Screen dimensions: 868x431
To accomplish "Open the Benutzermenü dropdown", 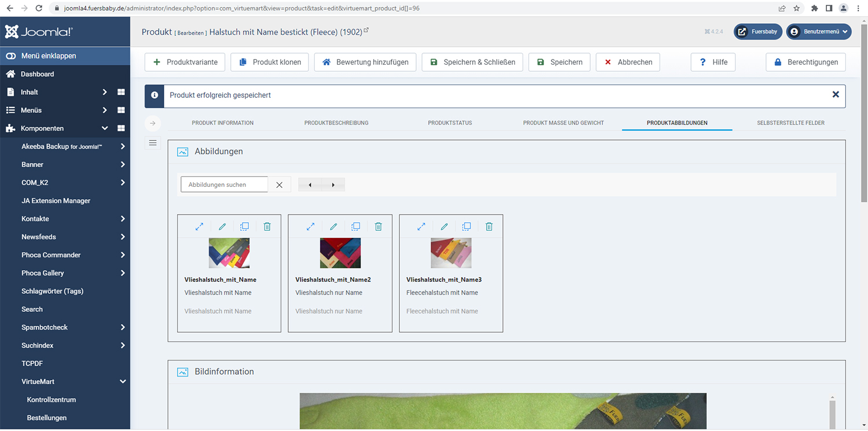I will click(819, 32).
